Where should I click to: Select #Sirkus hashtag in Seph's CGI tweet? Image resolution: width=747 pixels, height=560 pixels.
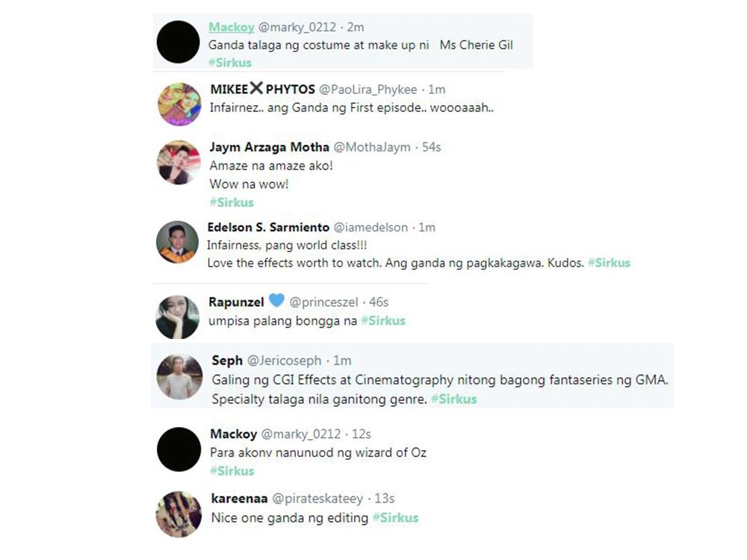[x=454, y=399]
